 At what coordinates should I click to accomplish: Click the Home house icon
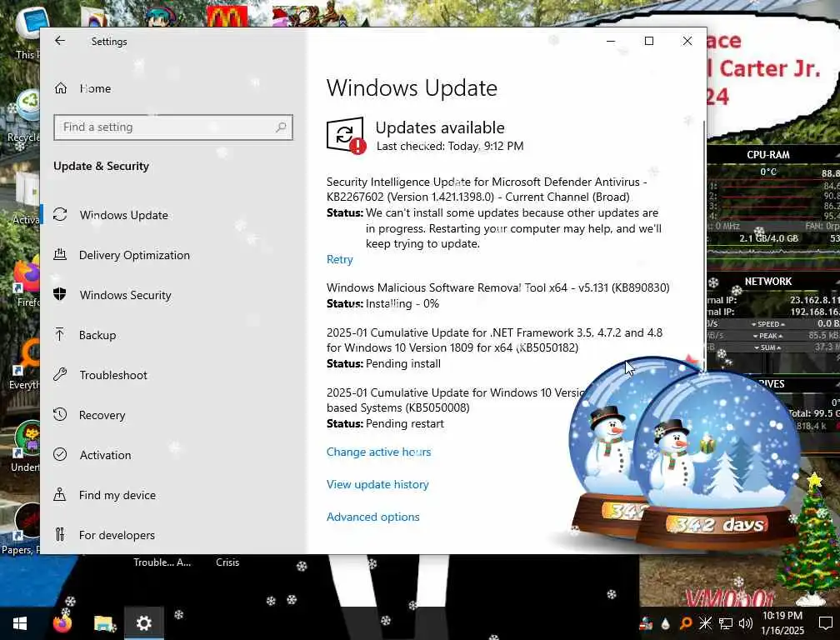tap(61, 87)
